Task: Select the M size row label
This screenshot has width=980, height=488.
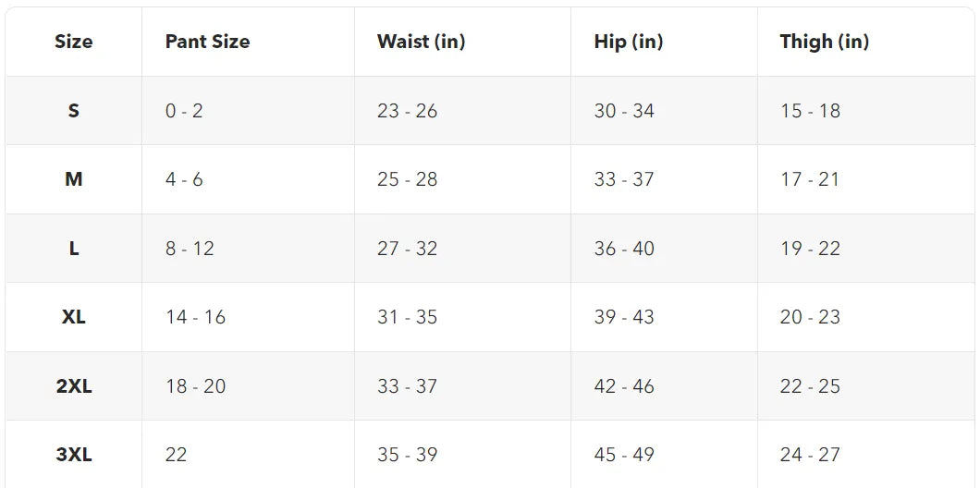Action: click(74, 179)
